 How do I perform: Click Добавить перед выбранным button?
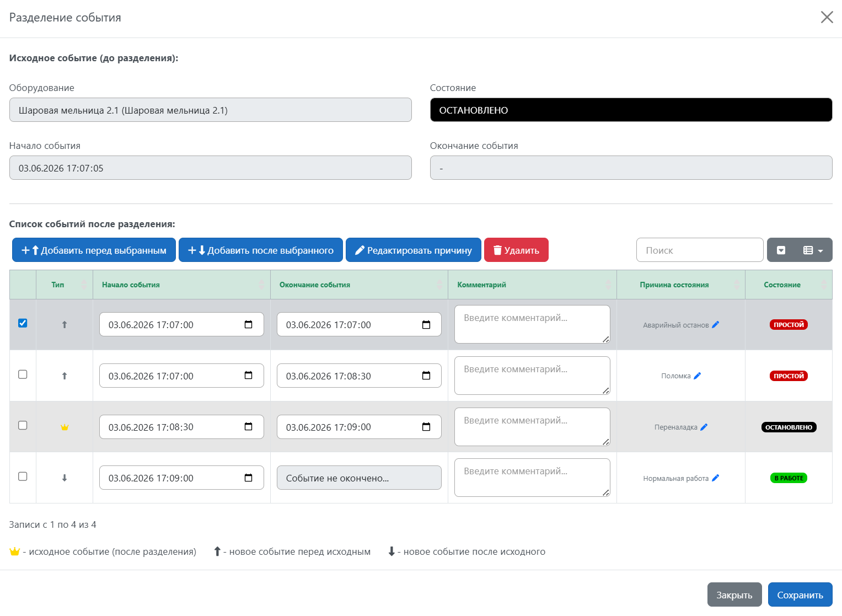pyautogui.click(x=94, y=250)
